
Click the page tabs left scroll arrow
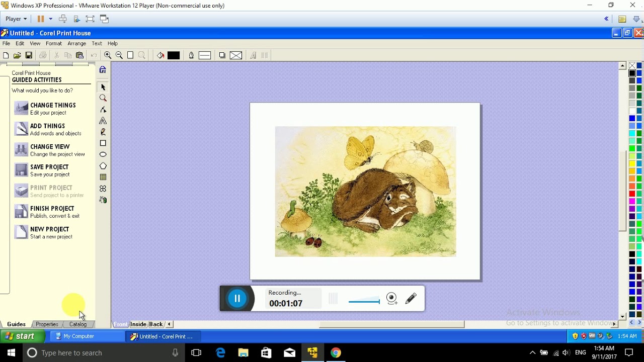coord(169,324)
